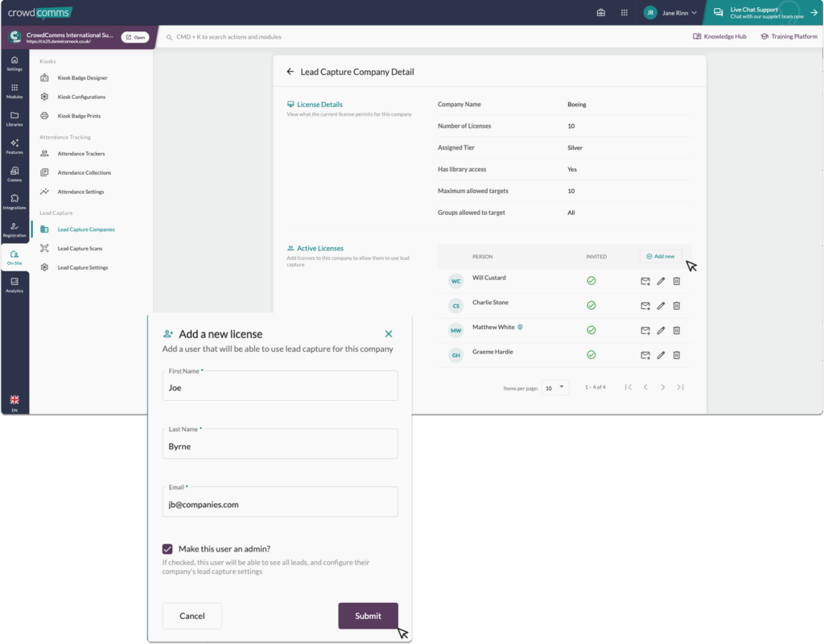Uncheck Make this user an admin checkbox
Viewport: 824px width, 644px height.
click(x=167, y=549)
